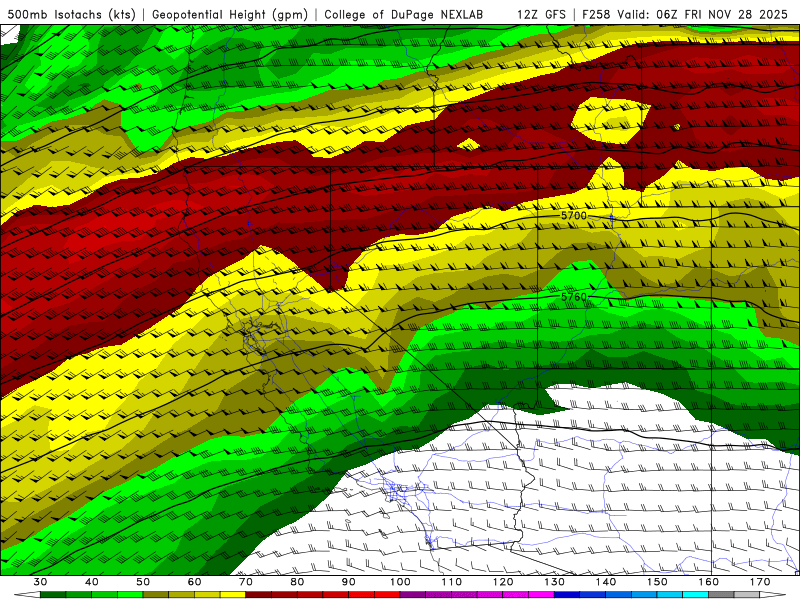Click the 'College of DuPage NEXLAB' header text
800x600 pixels.
pos(404,14)
